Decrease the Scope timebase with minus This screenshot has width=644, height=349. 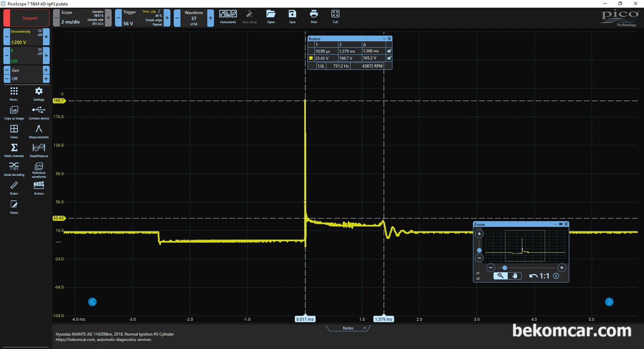[x=57, y=18]
